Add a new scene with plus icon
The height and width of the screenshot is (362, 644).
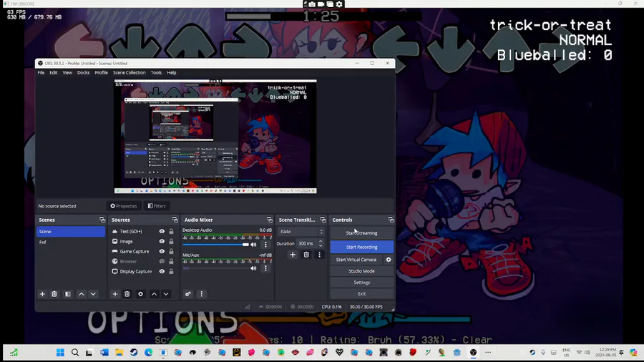(42, 294)
